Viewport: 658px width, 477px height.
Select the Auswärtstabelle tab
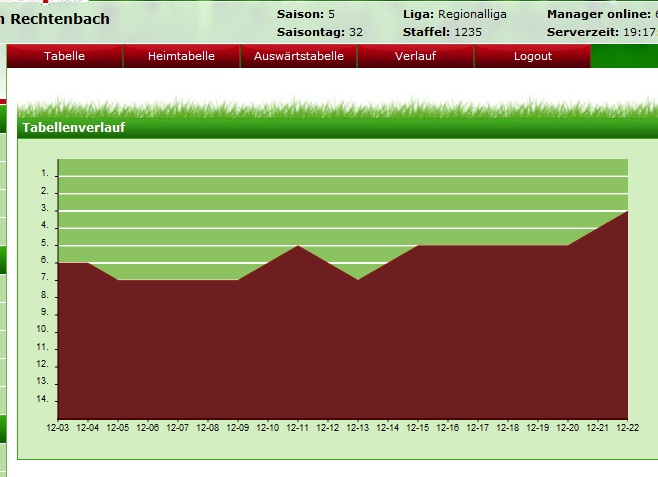(x=298, y=56)
